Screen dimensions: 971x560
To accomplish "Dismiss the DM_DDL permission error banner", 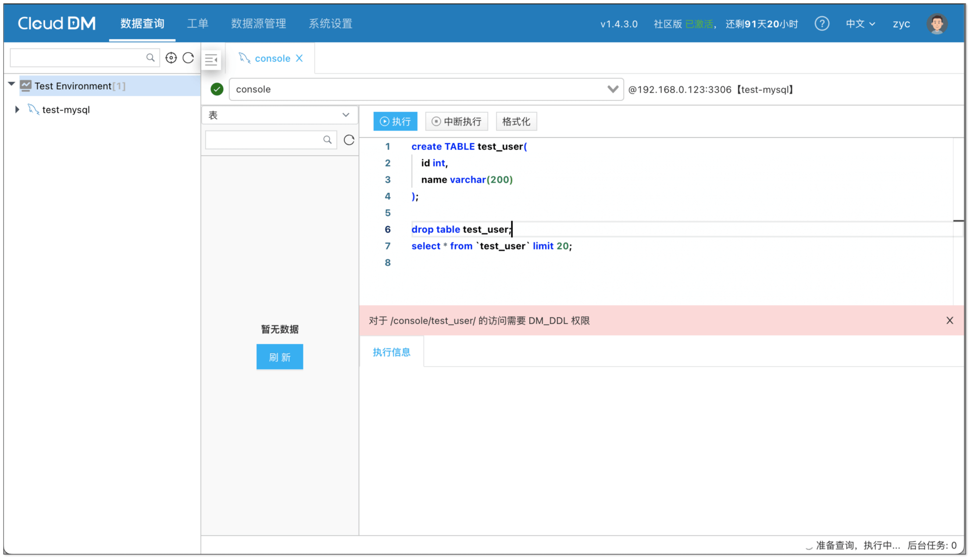I will [950, 321].
